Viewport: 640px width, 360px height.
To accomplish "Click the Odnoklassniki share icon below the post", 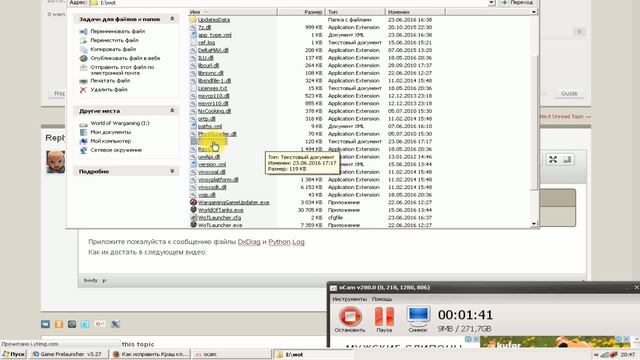I will [x=59, y=324].
